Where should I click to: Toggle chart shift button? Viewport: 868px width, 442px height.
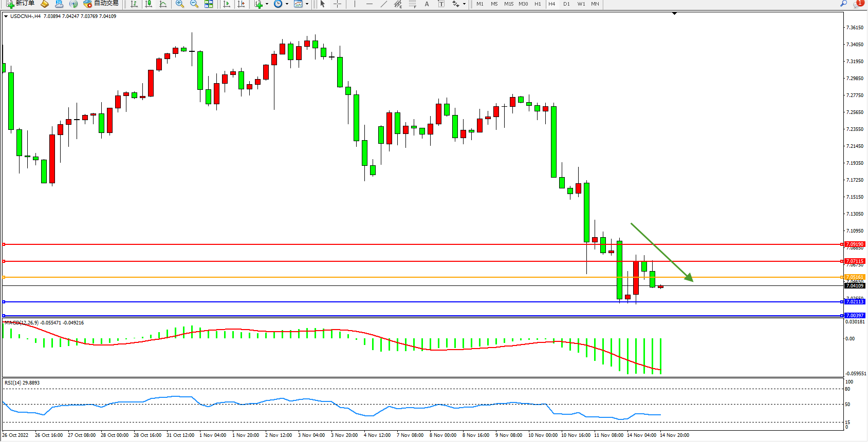[241, 4]
